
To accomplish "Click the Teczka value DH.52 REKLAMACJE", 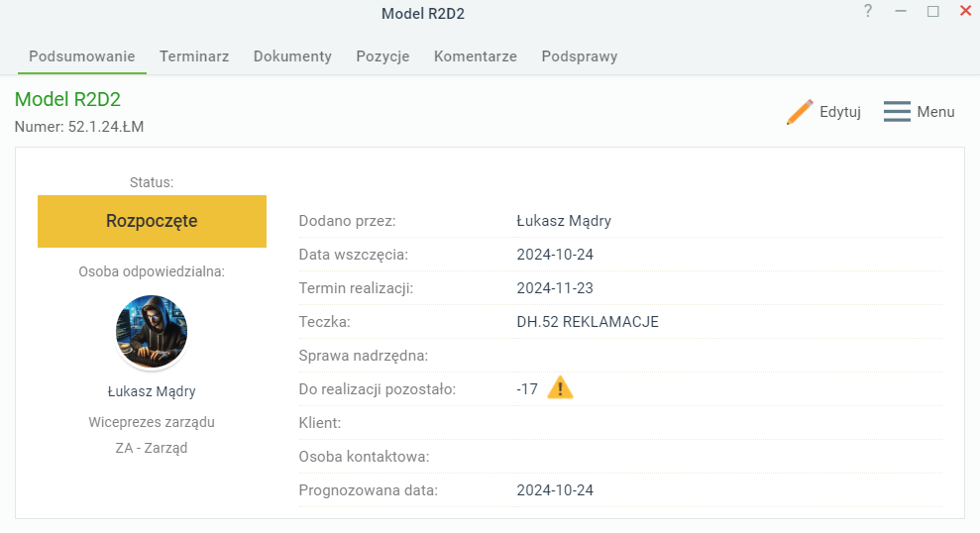I will click(588, 322).
